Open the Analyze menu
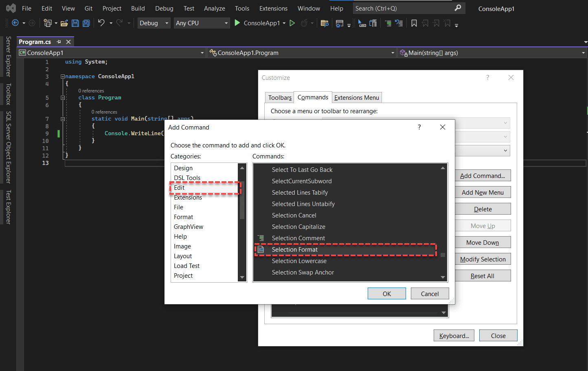The height and width of the screenshot is (371, 588). (x=215, y=8)
